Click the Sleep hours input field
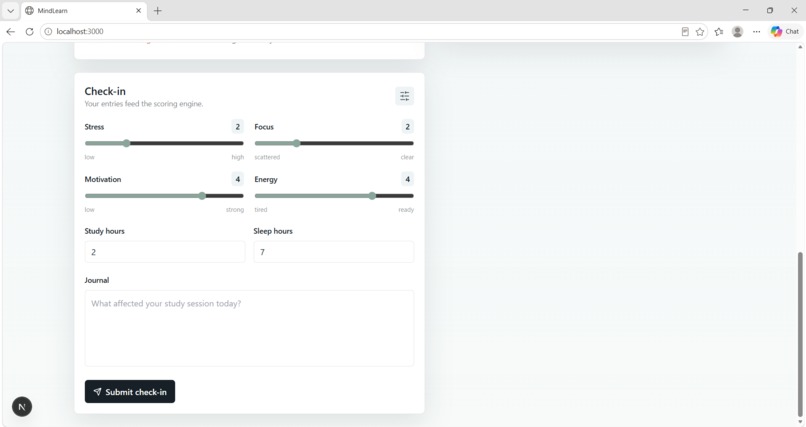This screenshot has height=427, width=806. point(334,252)
